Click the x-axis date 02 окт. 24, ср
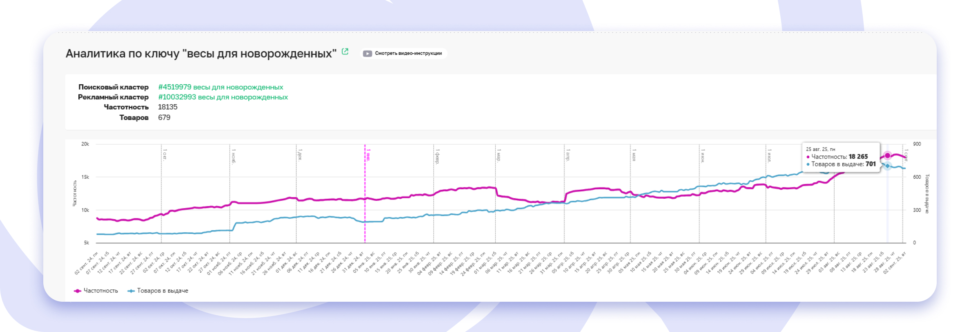 [153, 263]
